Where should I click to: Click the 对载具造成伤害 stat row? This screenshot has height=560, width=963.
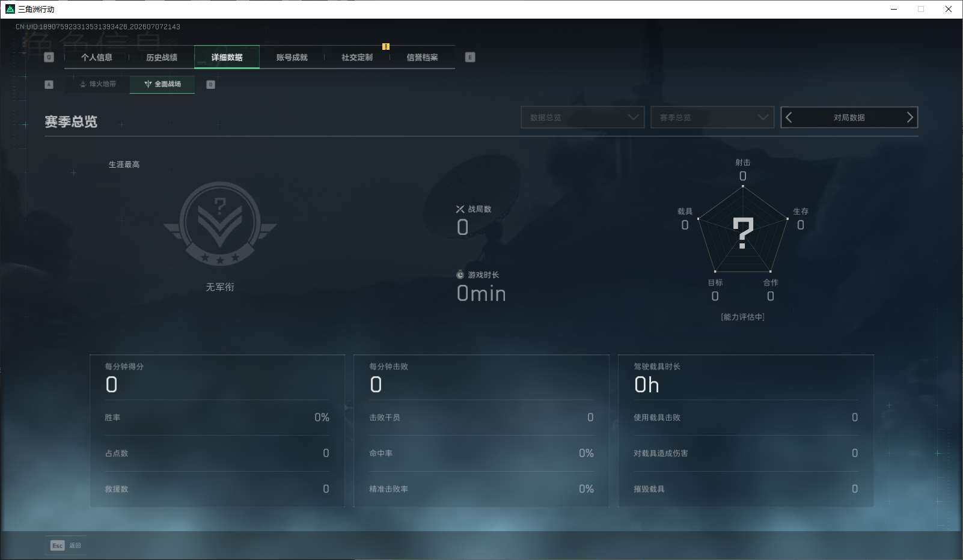[746, 453]
